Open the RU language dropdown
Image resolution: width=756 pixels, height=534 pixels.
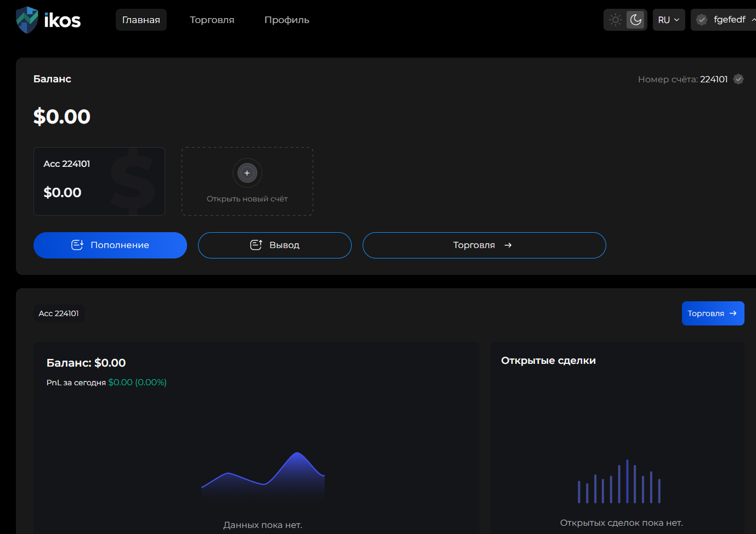click(668, 20)
